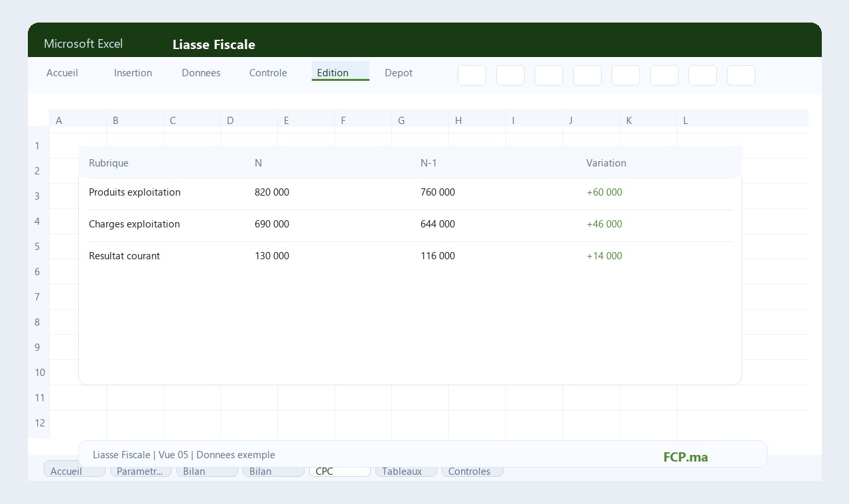Click the Variation column heading
The image size is (849, 504).
[606, 163]
